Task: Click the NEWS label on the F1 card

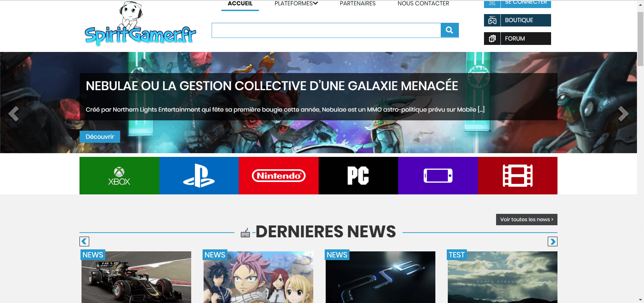Action: tap(93, 255)
